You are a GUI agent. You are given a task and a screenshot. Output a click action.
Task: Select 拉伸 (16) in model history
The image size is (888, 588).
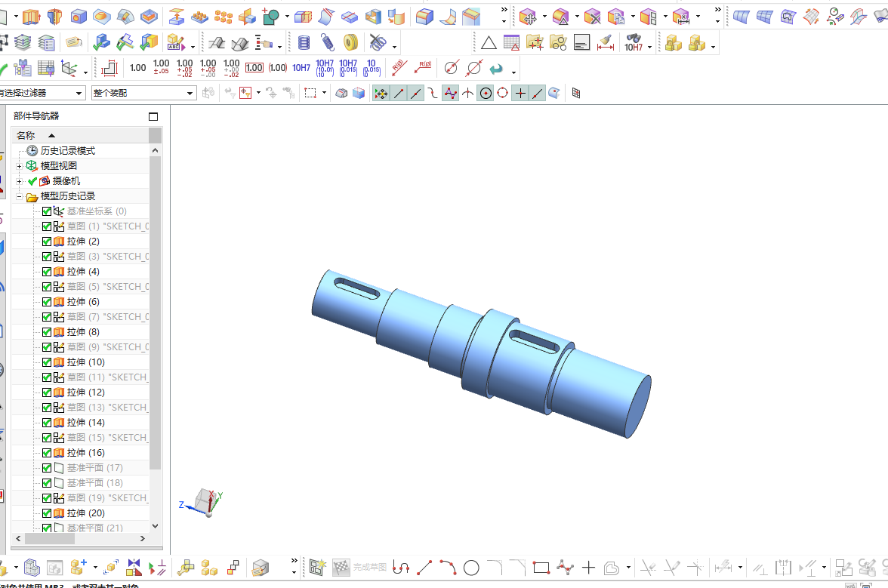point(85,453)
